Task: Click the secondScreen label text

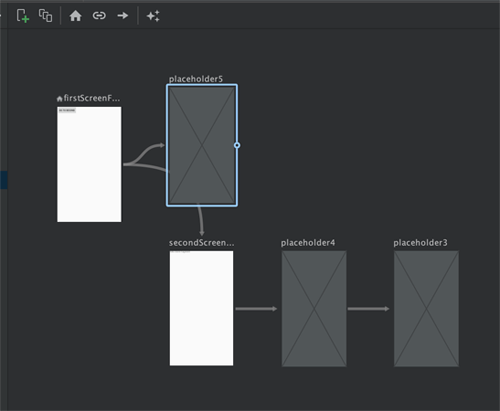Action: click(201, 243)
